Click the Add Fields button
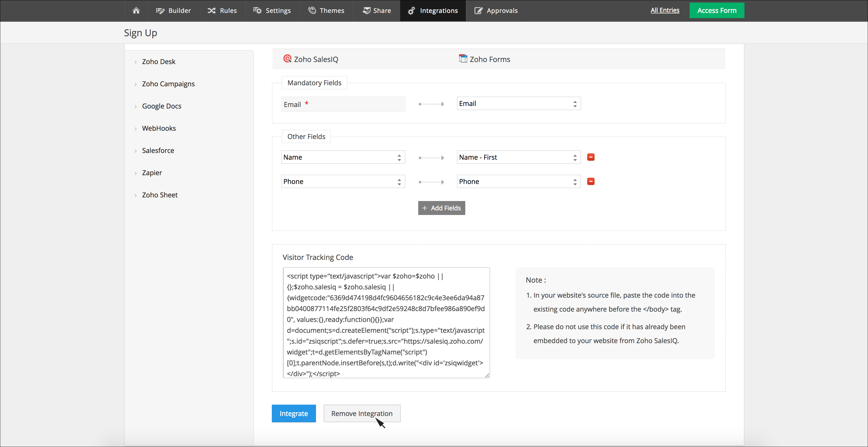Viewport: 868px width, 447px height. click(441, 208)
